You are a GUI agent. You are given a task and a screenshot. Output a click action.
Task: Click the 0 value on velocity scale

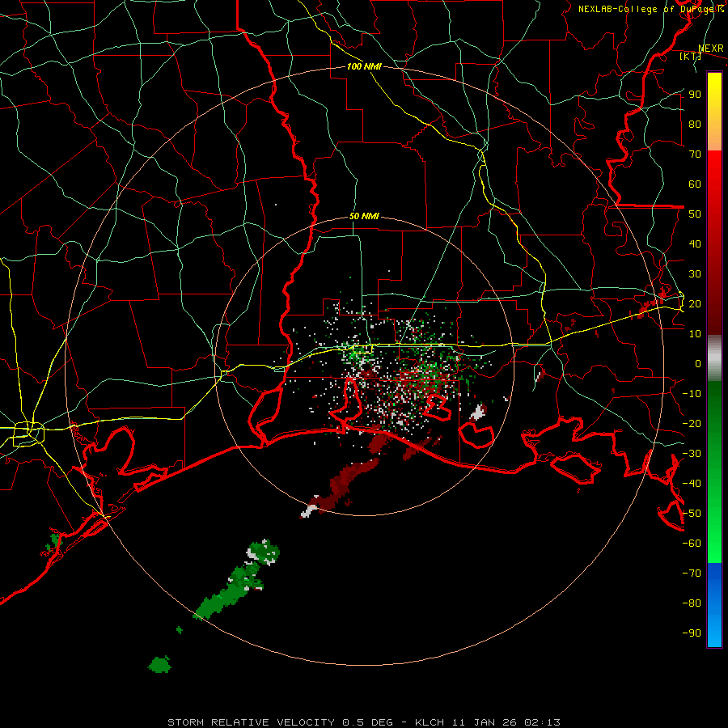coord(698,363)
